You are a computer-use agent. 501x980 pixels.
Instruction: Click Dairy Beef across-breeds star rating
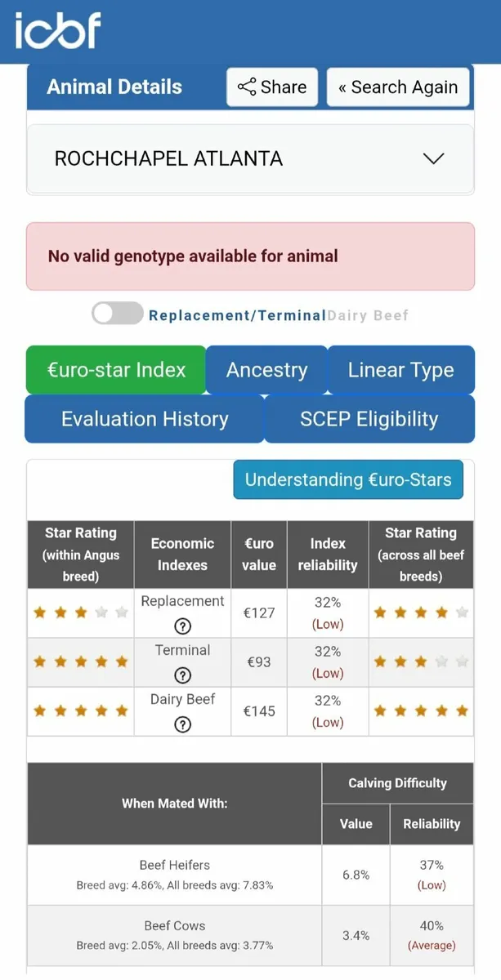(421, 710)
